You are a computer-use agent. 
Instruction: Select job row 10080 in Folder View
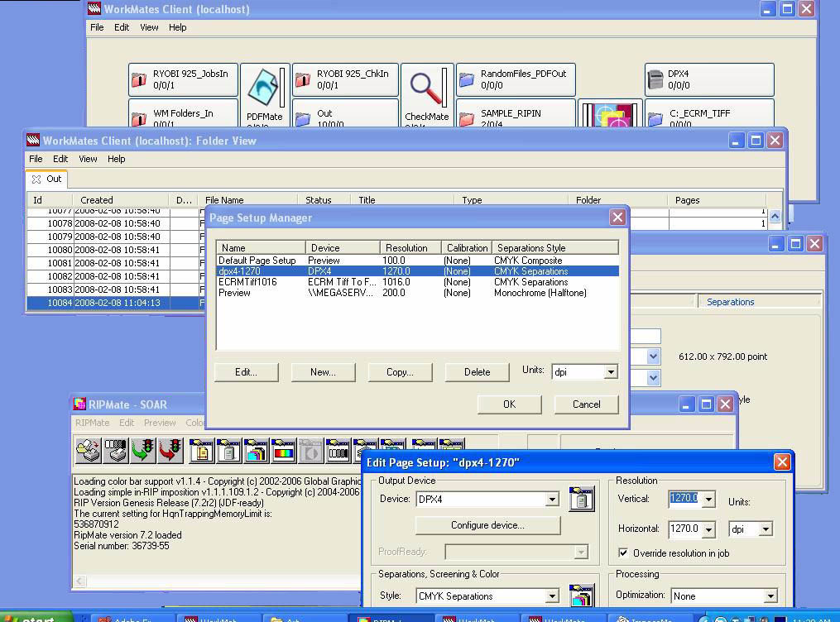pyautogui.click(x=115, y=250)
